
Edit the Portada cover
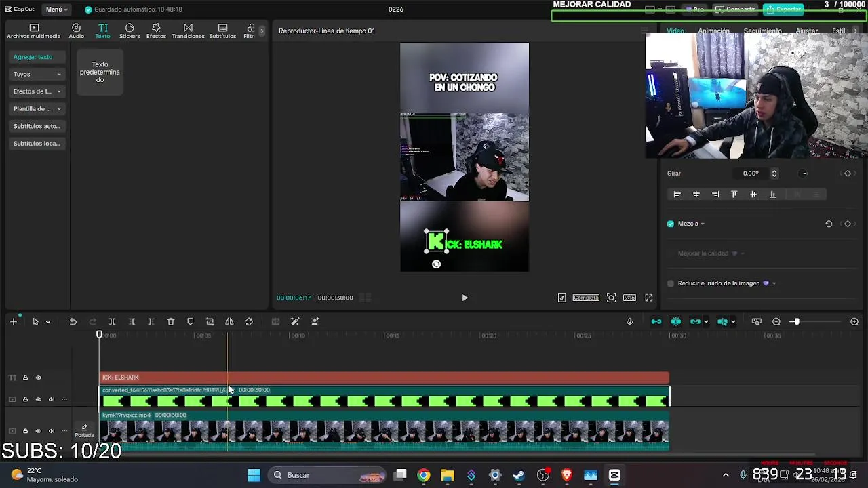pyautogui.click(x=84, y=431)
